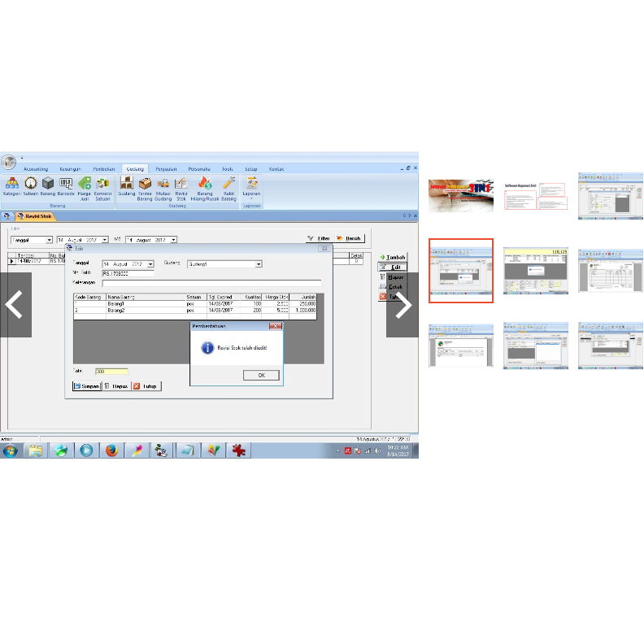
Task: Open the filter end date dropdown
Action: click(174, 240)
